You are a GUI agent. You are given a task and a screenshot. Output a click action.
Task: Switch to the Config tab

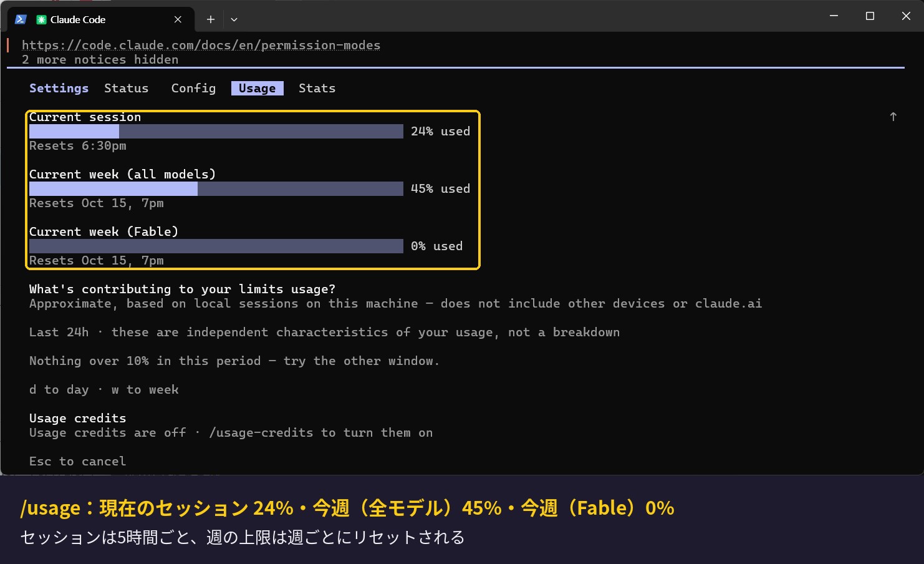193,88
